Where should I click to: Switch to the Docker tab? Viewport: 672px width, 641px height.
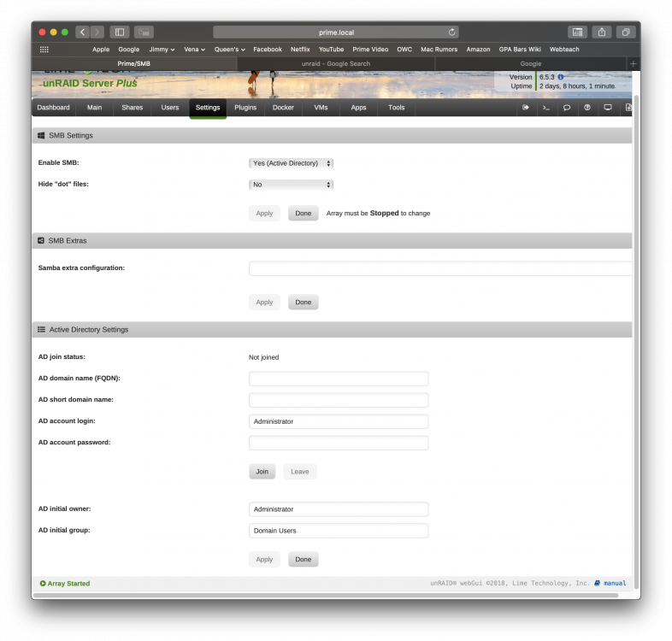click(x=283, y=108)
